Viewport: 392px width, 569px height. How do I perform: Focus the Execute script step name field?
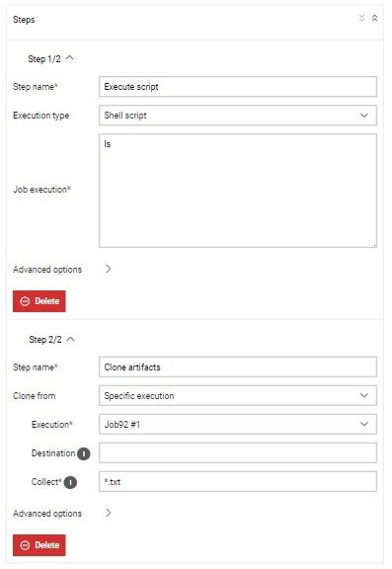coord(238,86)
